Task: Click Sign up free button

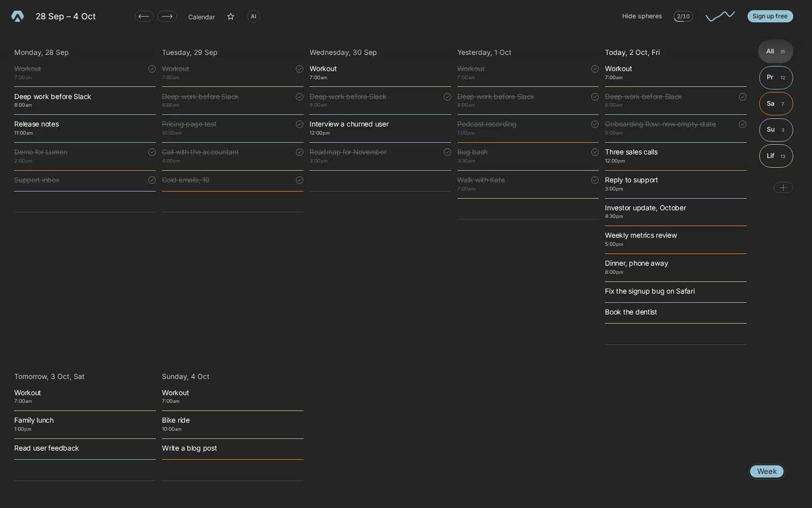Action: [x=770, y=16]
